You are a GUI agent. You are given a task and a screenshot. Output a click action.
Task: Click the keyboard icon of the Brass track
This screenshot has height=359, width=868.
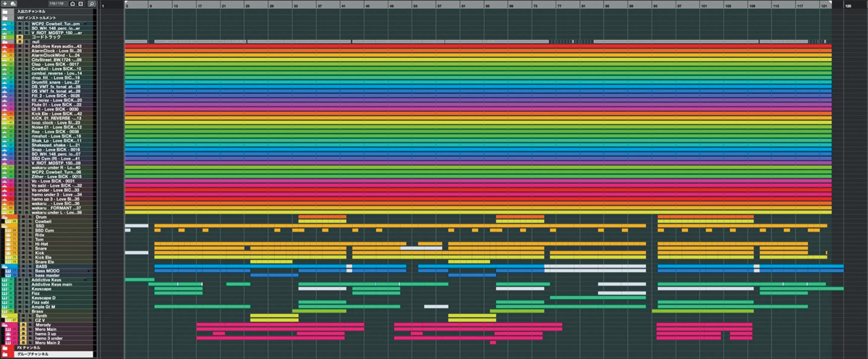click(6, 311)
